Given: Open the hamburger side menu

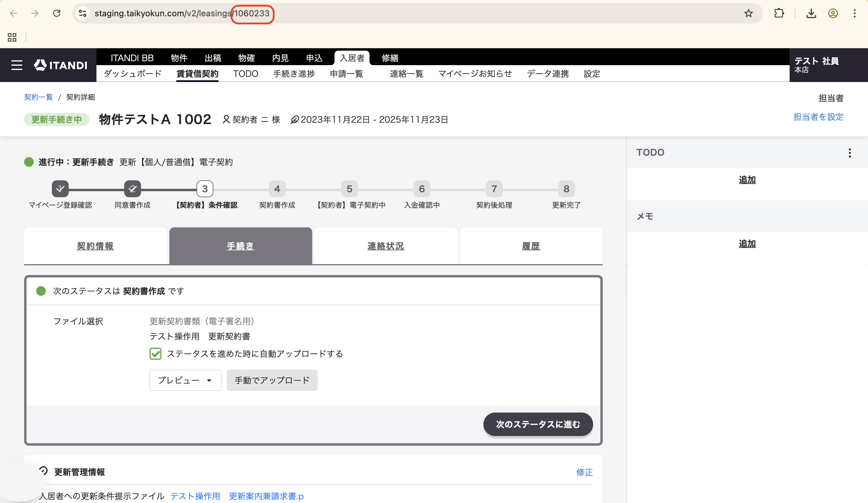Looking at the screenshot, I should [x=17, y=65].
